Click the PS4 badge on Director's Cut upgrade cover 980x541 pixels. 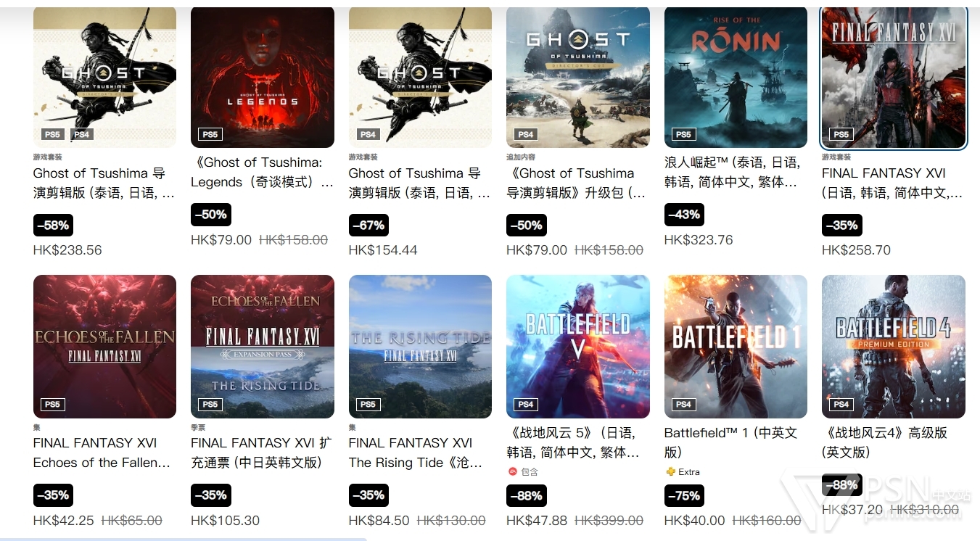pyautogui.click(x=526, y=134)
